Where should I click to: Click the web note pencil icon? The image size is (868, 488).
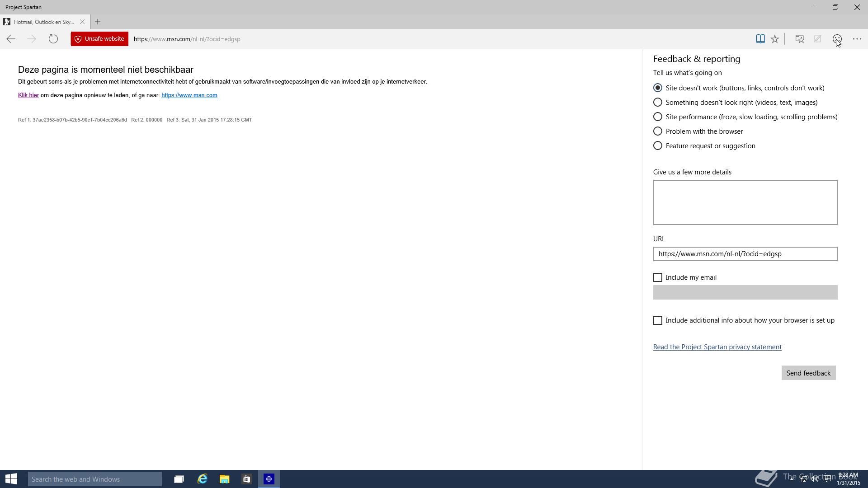pyautogui.click(x=817, y=39)
